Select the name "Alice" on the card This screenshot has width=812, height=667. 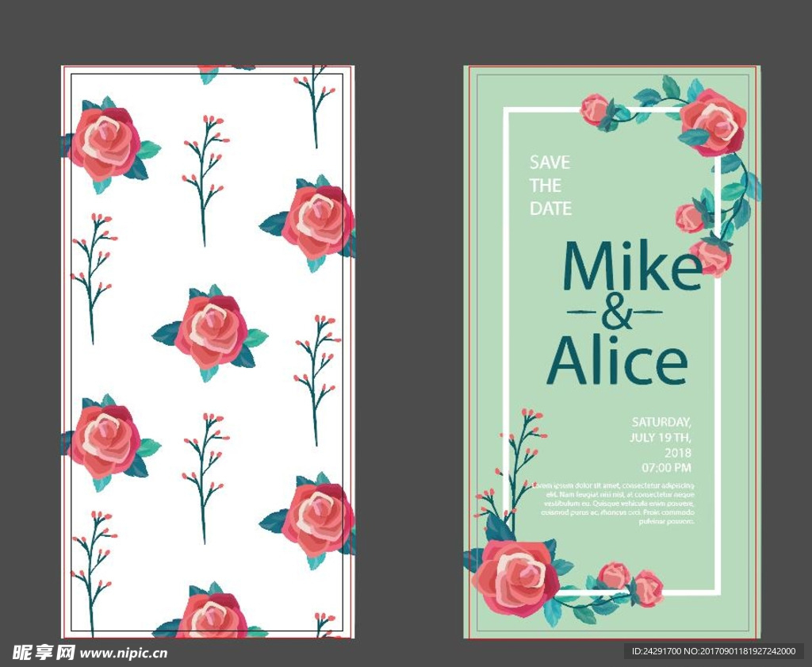[617, 360]
